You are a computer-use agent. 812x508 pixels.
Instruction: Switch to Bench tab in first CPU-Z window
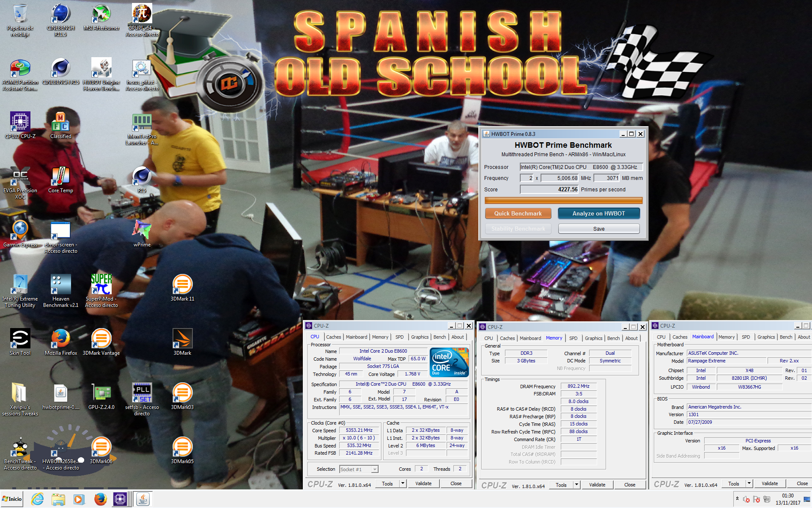coord(439,337)
